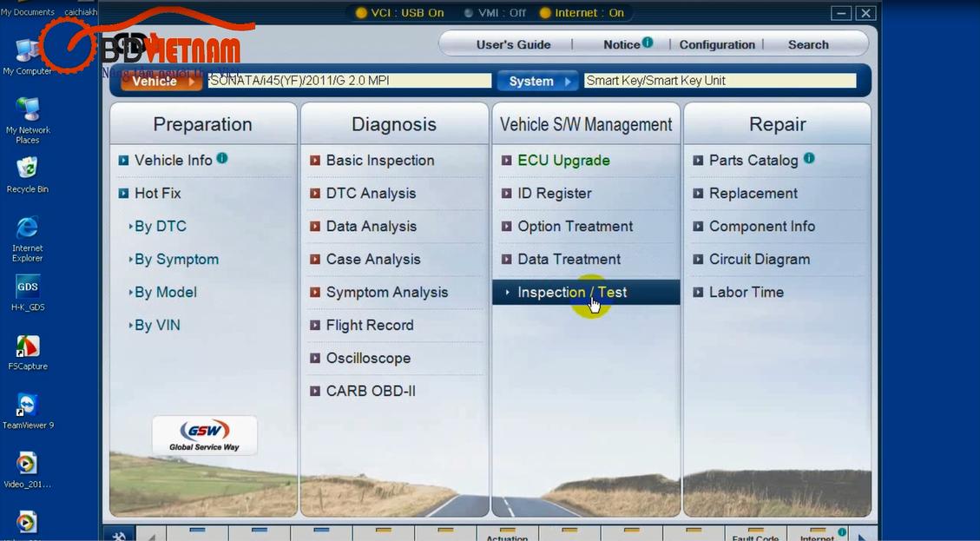The width and height of the screenshot is (980, 541).
Task: Click the right scroll arrow in bottom bar
Action: tap(862, 536)
